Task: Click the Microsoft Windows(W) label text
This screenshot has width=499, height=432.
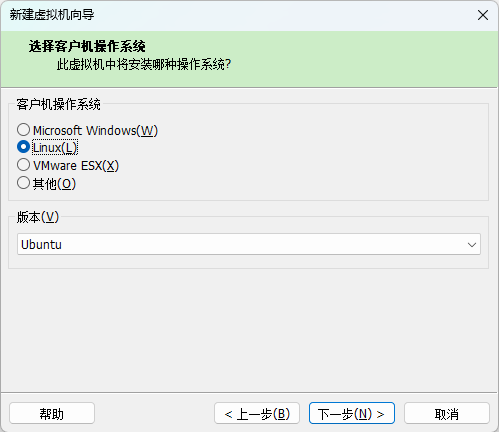Action: pos(95,131)
